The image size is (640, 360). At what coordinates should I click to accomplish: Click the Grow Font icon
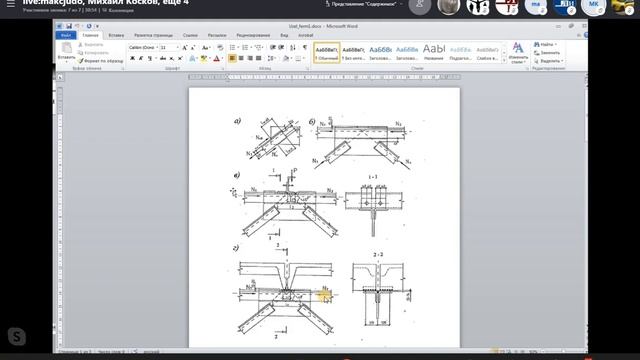184,48
